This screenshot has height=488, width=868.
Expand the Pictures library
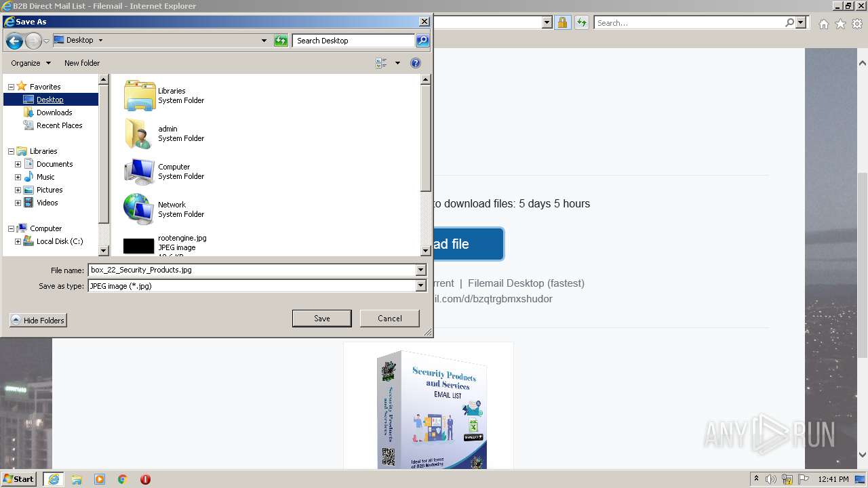pyautogui.click(x=18, y=190)
